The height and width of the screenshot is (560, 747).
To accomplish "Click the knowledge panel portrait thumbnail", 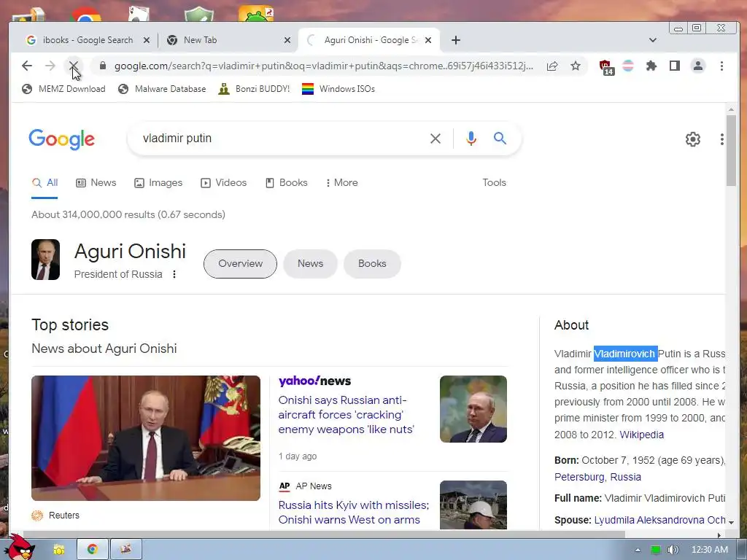I will tap(46, 260).
